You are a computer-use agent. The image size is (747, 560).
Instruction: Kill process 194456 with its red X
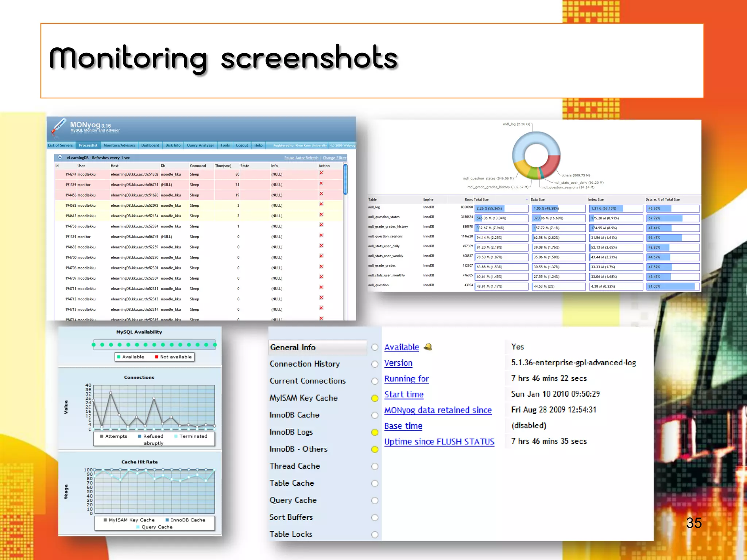pyautogui.click(x=321, y=194)
